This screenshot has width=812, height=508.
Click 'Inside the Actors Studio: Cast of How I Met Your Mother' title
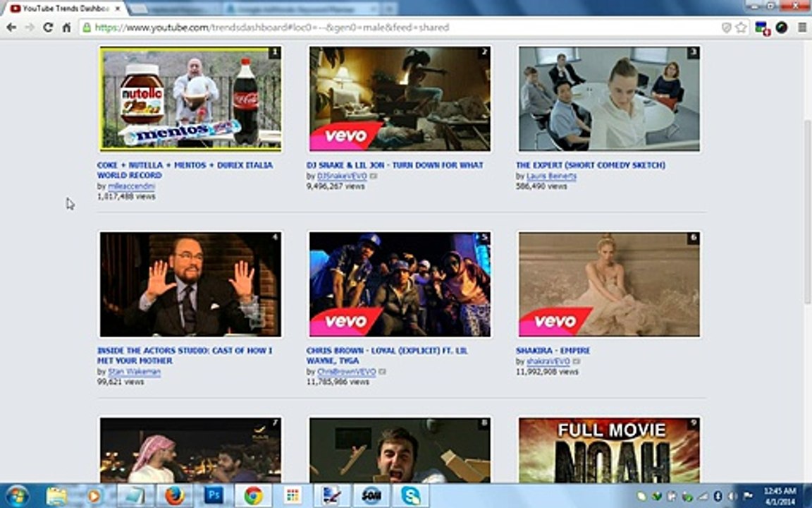pos(185,356)
